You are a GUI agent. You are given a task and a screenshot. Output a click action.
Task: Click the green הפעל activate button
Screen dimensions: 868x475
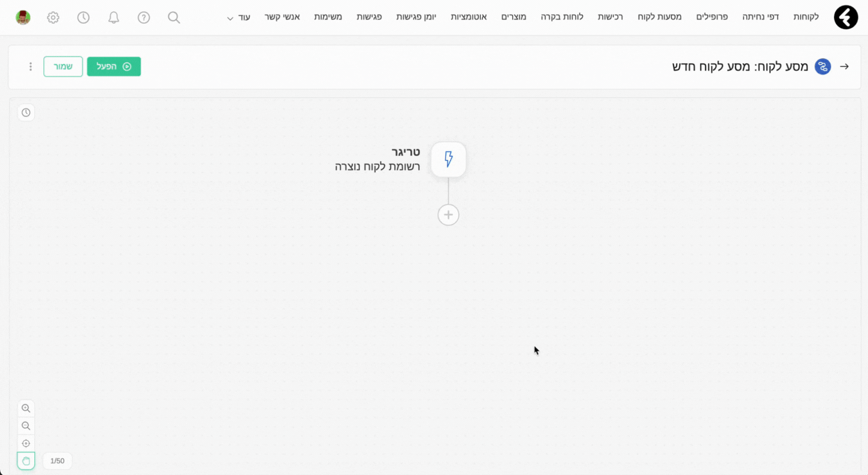click(x=114, y=66)
